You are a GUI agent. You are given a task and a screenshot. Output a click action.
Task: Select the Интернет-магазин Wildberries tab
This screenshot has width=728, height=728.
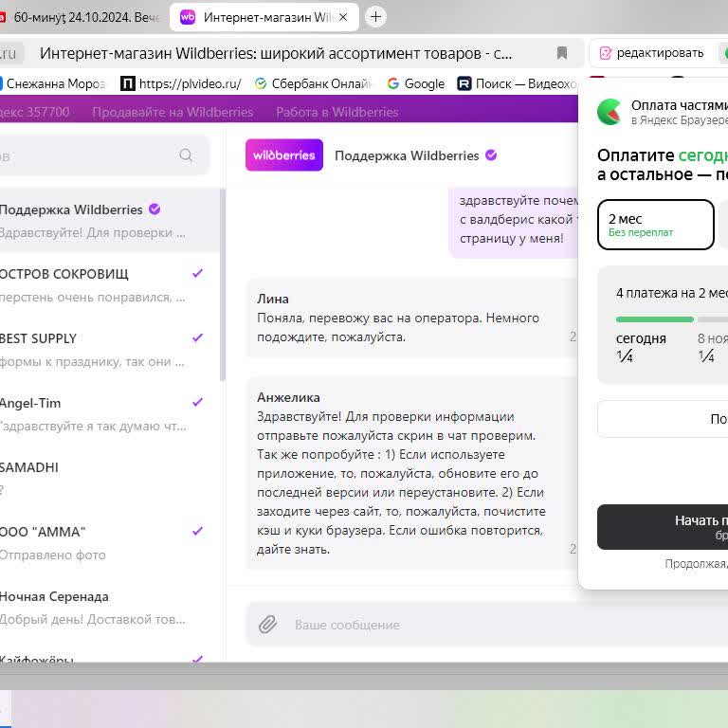[264, 17]
